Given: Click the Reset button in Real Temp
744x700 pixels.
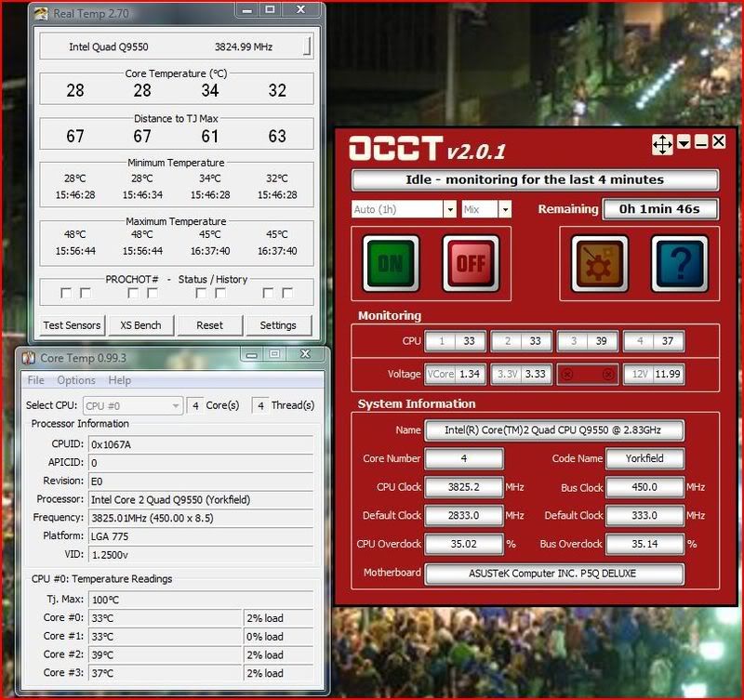Looking at the screenshot, I should click(210, 325).
